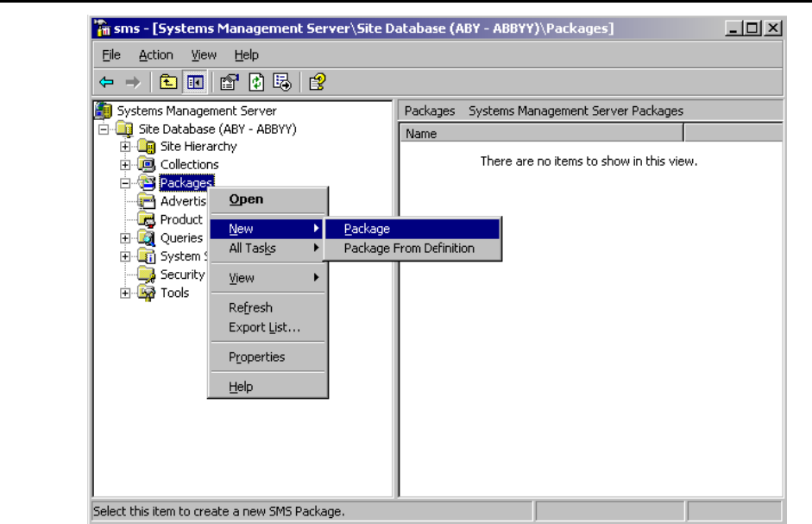Click the Security Rights node icon

point(147,275)
